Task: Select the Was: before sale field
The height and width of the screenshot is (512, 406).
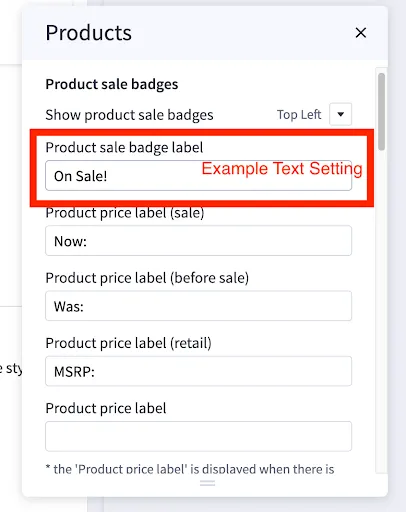Action: point(198,306)
